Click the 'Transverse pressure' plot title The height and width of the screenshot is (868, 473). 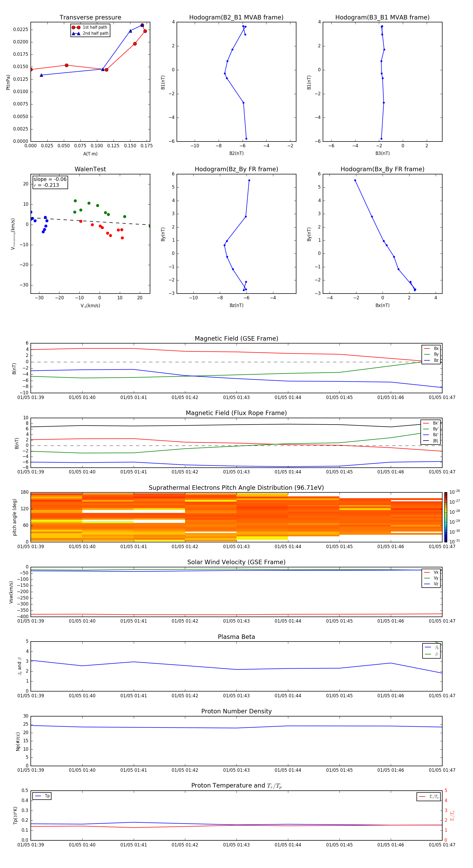click(x=90, y=18)
